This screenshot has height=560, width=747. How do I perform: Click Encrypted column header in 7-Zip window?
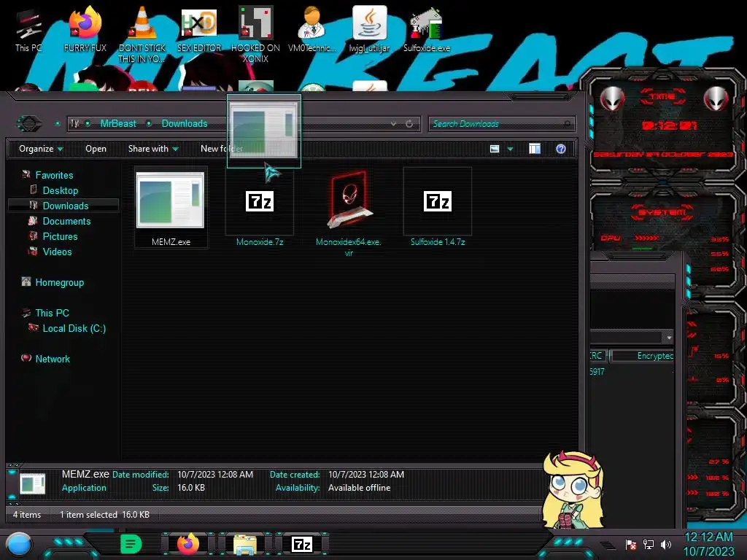coord(643,356)
